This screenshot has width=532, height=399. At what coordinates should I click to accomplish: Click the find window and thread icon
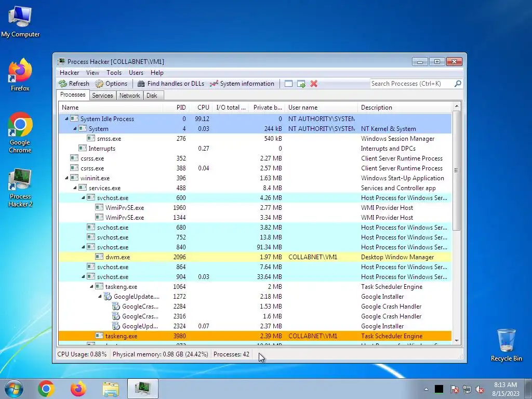click(x=301, y=84)
